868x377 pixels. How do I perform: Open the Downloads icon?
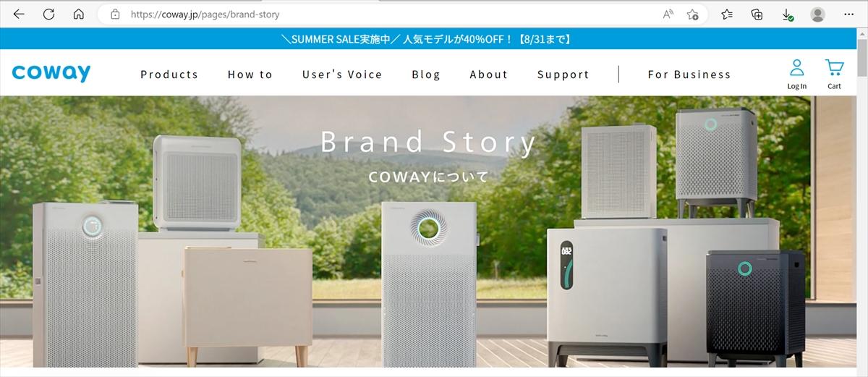coord(788,14)
